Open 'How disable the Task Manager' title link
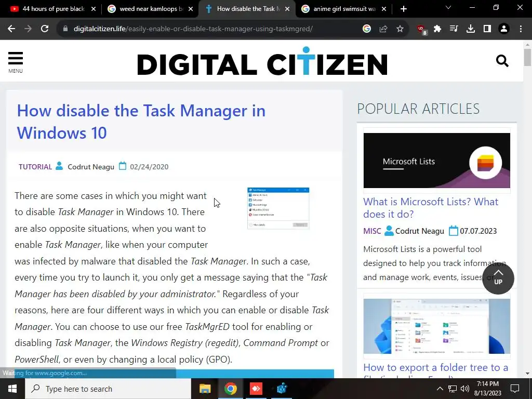 tap(141, 122)
